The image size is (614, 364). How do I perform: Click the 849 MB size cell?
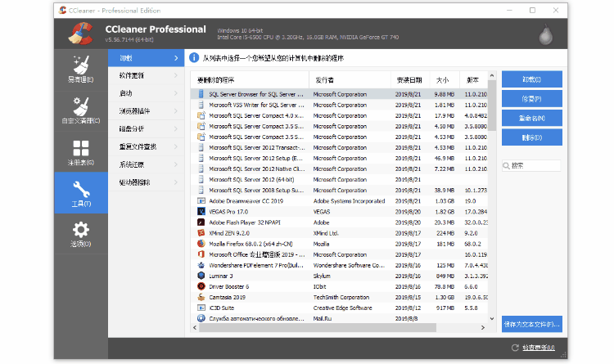tap(445, 276)
